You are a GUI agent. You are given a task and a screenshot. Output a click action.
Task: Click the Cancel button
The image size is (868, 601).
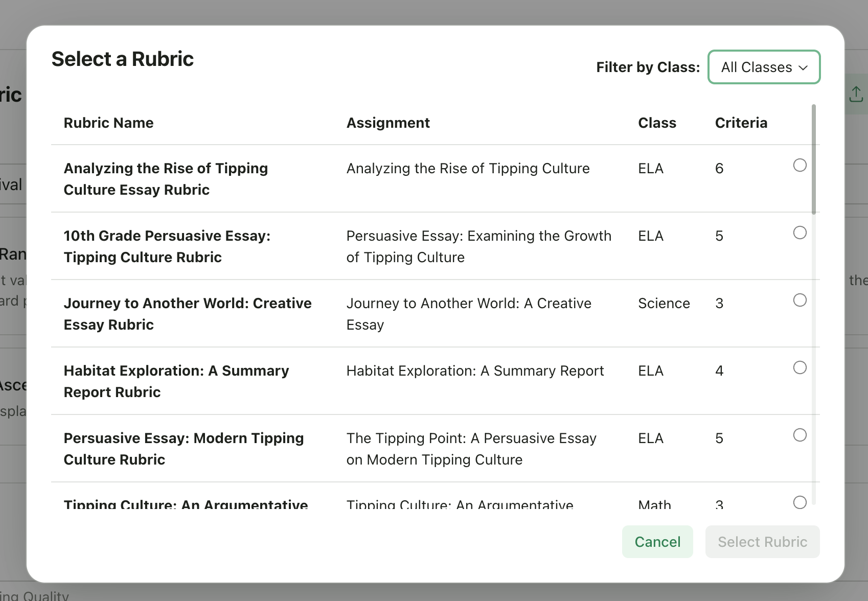point(657,542)
